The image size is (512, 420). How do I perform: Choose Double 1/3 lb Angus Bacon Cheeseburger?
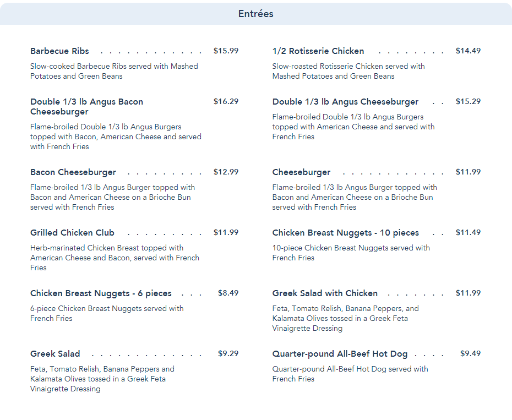[x=86, y=107]
